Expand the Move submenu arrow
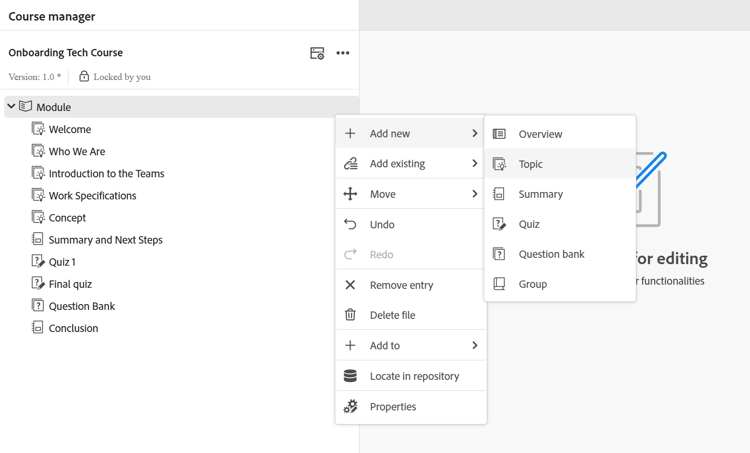The height and width of the screenshot is (453, 750). (x=474, y=194)
